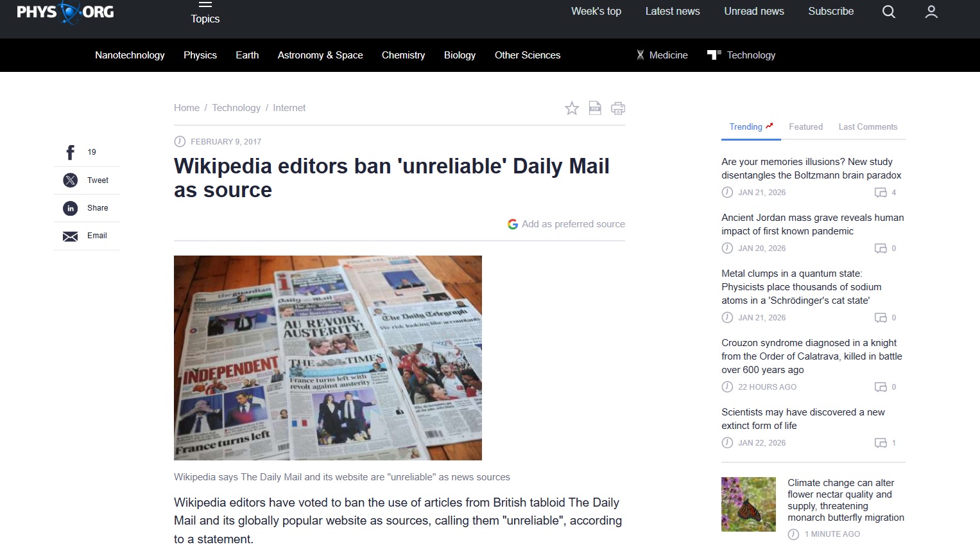Screen dimensions: 980x549
Task: Download article using the PDF icon
Action: pyautogui.click(x=595, y=109)
